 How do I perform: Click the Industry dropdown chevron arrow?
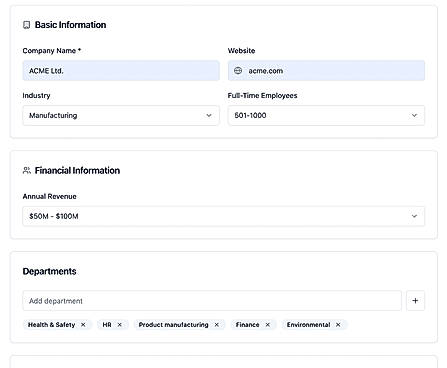click(209, 116)
